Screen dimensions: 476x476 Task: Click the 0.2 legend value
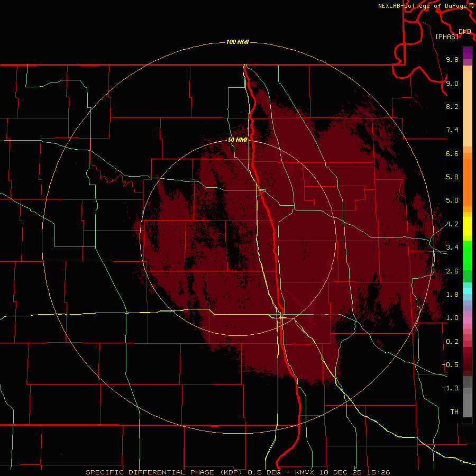[452, 342]
